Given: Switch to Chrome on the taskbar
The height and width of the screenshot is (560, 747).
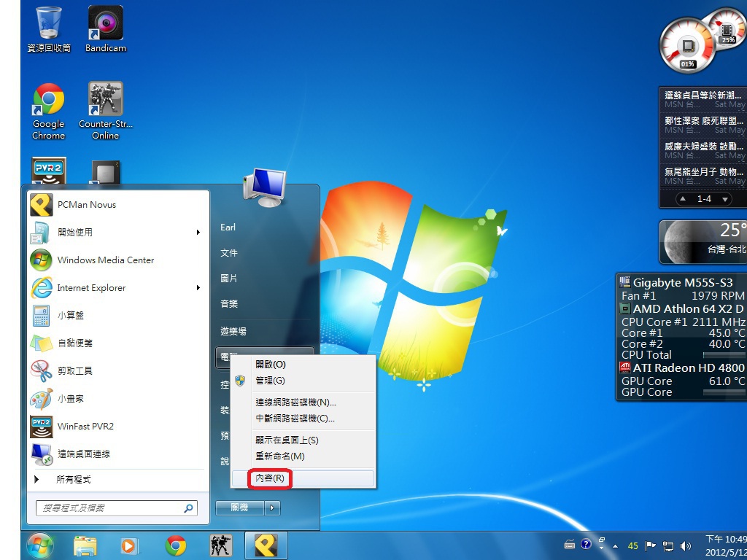Looking at the screenshot, I should (x=176, y=545).
